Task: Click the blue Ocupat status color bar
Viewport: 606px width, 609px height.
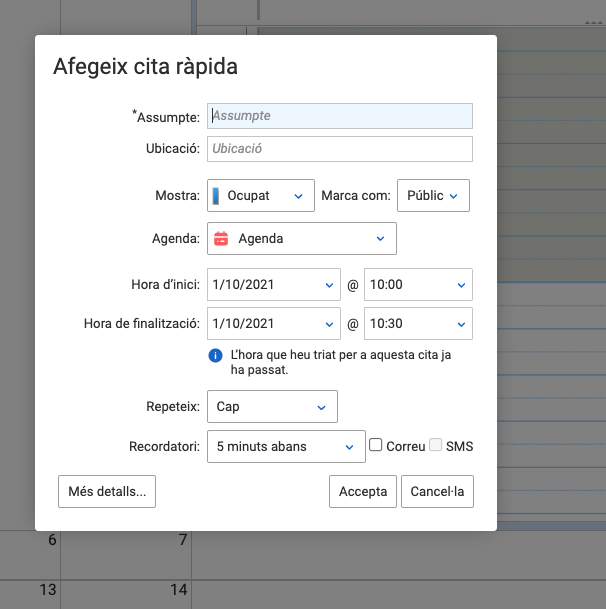Action: pos(216,196)
